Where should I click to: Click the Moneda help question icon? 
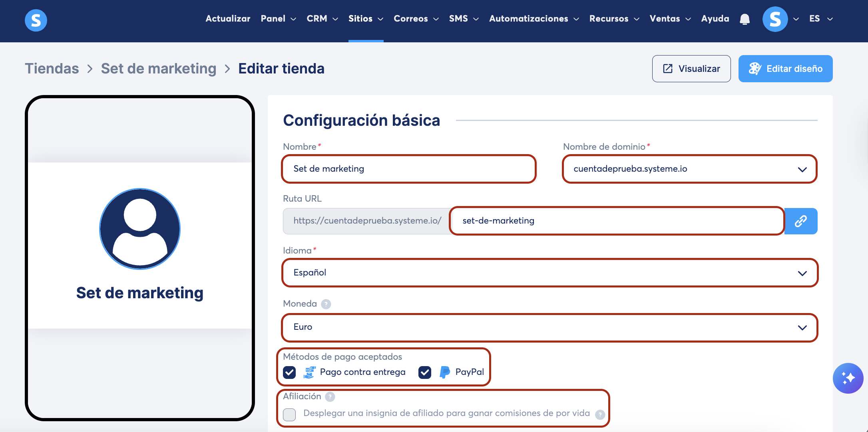pos(326,304)
